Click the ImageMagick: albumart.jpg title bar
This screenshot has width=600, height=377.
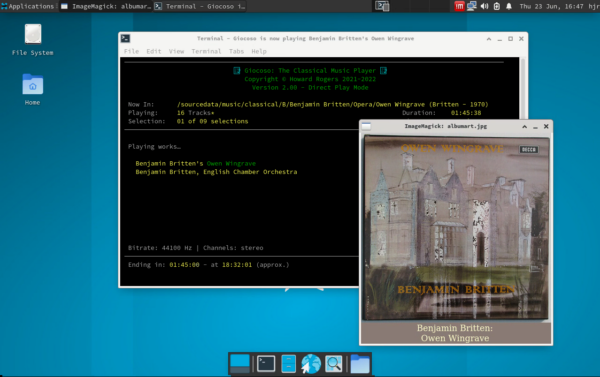coord(446,126)
